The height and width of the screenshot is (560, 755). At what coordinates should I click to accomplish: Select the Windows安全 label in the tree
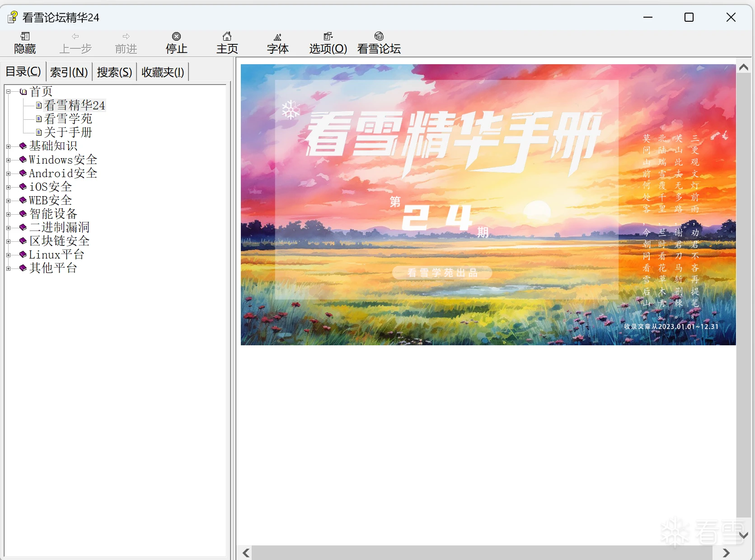click(x=63, y=160)
